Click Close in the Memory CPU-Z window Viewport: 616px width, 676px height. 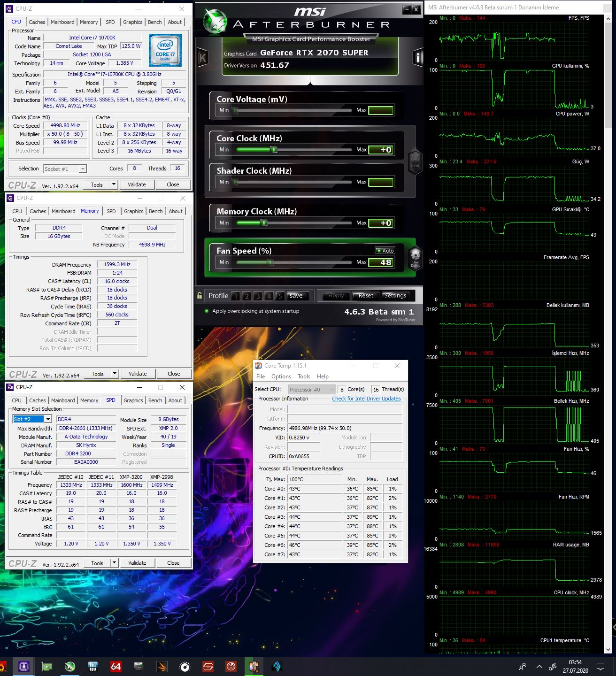coord(174,374)
